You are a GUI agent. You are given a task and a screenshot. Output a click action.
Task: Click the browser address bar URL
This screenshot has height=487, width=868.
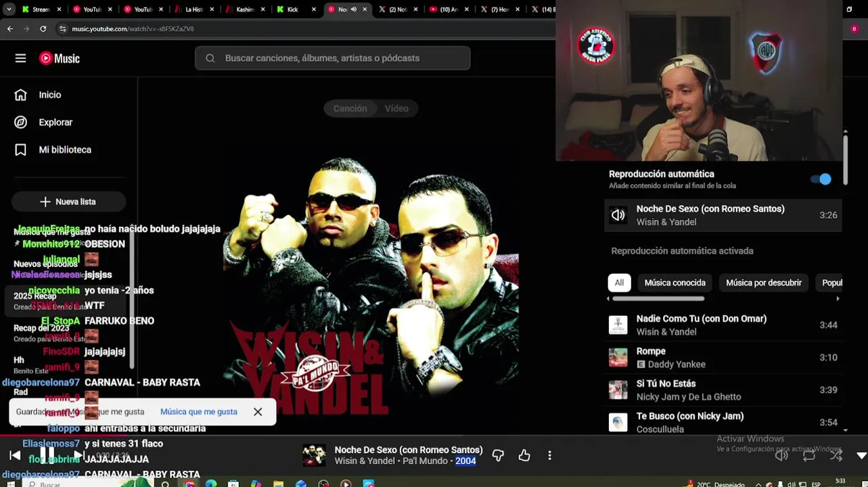[133, 29]
